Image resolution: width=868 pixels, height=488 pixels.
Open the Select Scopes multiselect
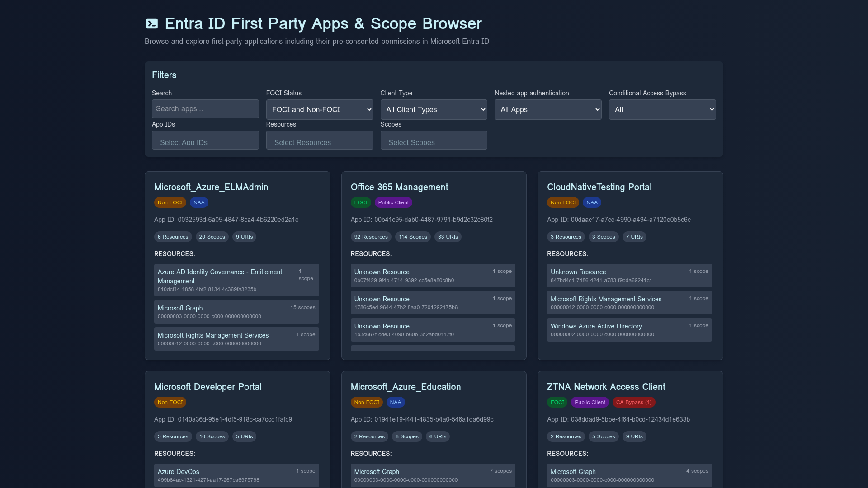coord(434,140)
